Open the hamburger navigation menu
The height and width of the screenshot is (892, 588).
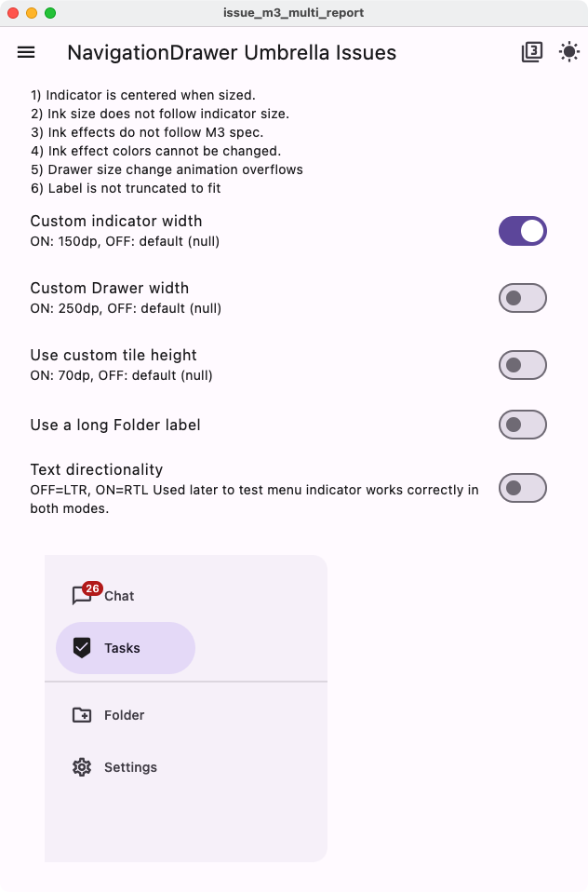[25, 52]
